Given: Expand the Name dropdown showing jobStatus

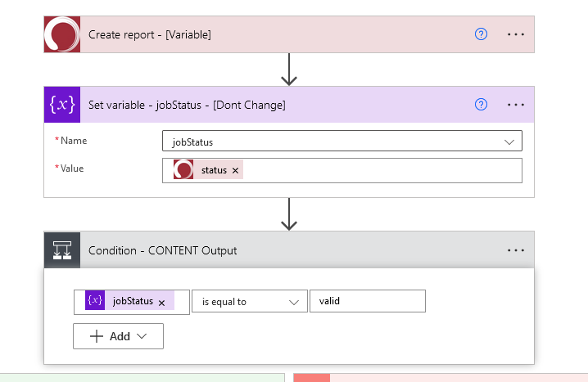Looking at the screenshot, I should (x=510, y=142).
